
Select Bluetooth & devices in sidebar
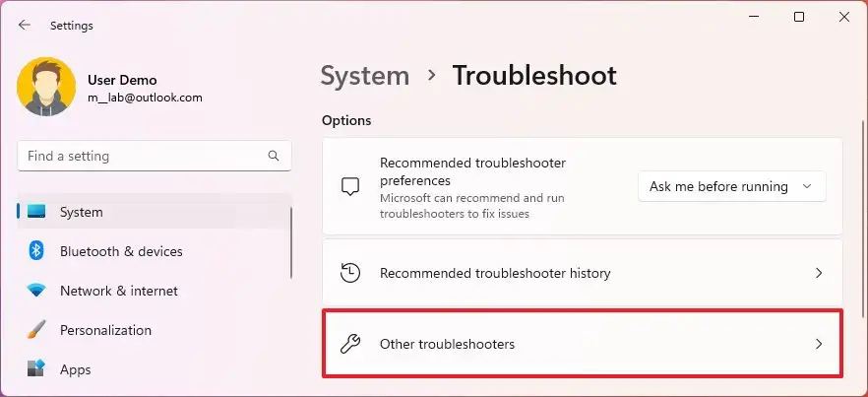click(121, 251)
